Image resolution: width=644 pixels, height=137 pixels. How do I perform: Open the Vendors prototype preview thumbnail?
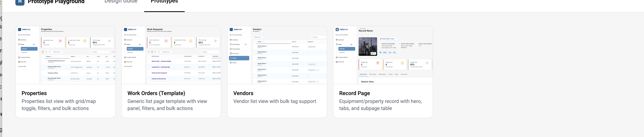pyautogui.click(x=277, y=55)
